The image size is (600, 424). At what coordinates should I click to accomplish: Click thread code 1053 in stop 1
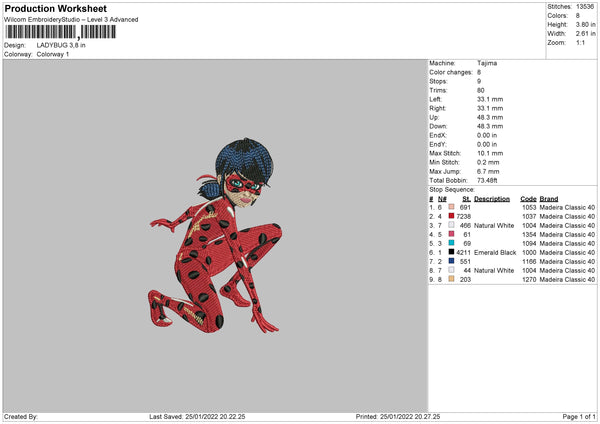click(x=529, y=207)
